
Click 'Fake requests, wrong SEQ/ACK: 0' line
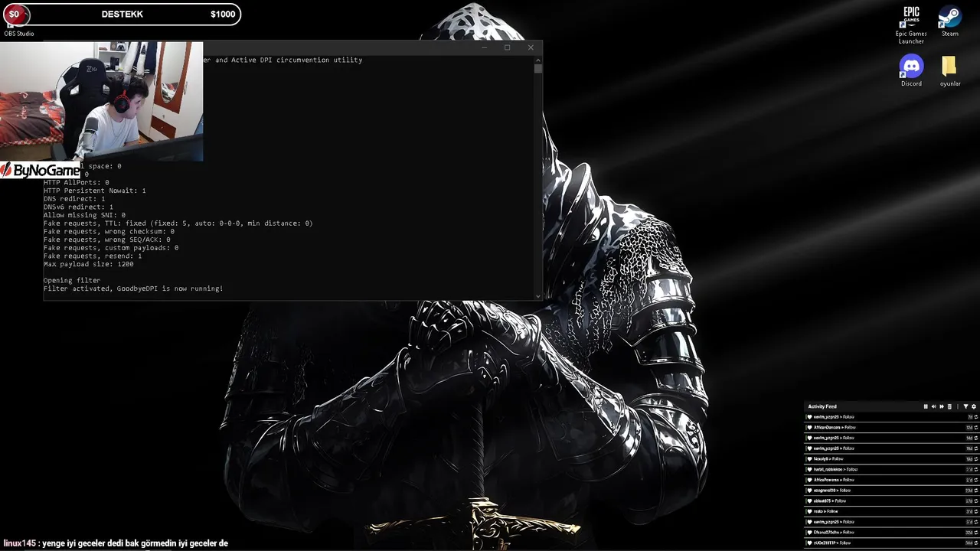pos(106,240)
